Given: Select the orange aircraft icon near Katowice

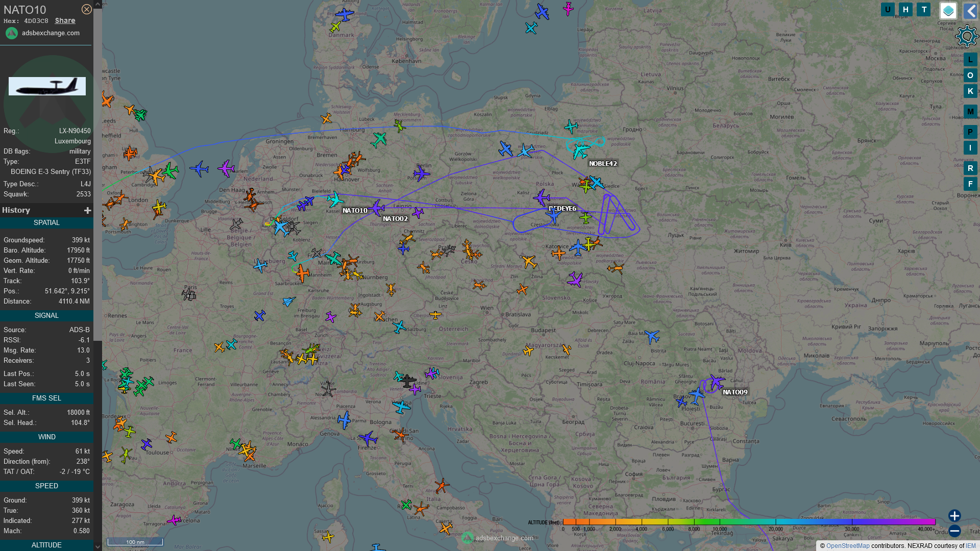Looking at the screenshot, I should click(558, 253).
